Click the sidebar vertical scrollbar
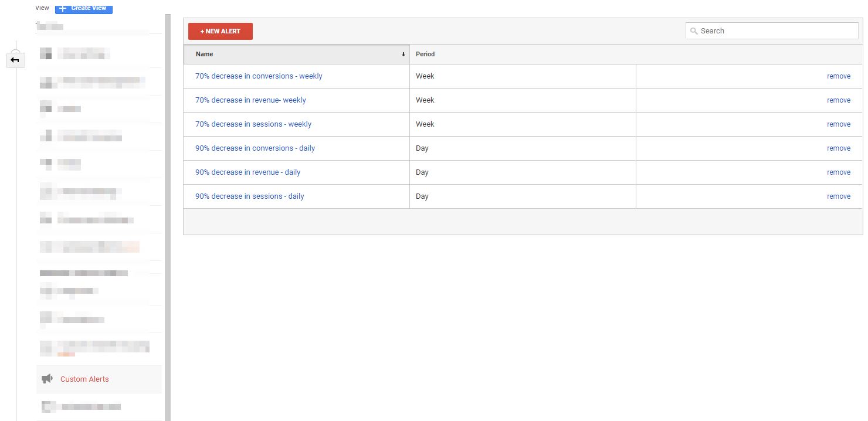The image size is (868, 421). pyautogui.click(x=168, y=217)
